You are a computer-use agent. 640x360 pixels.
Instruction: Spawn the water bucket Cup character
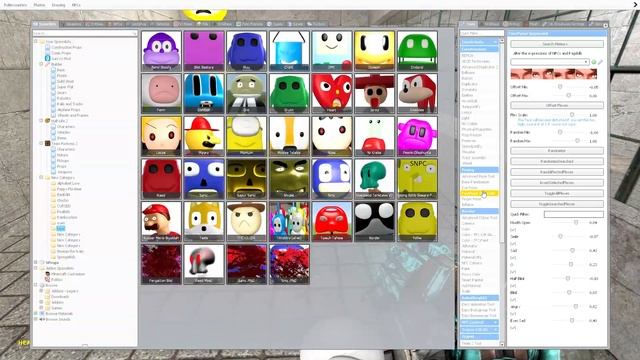point(289,51)
